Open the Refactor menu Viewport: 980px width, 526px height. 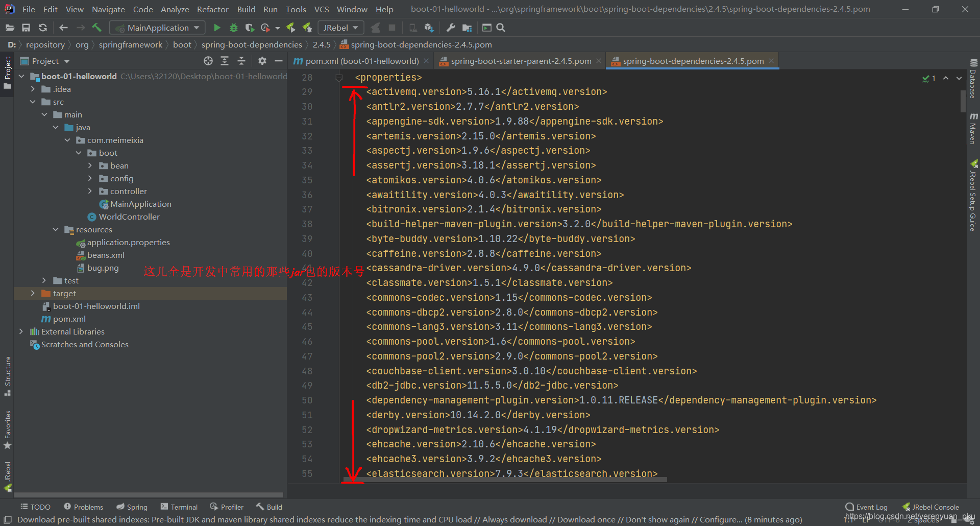(212, 9)
